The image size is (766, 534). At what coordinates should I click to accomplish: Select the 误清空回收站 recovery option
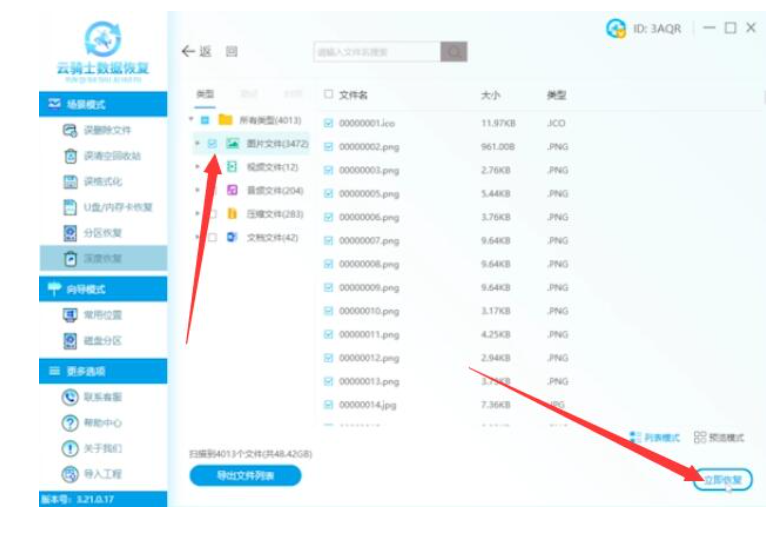click(110, 156)
